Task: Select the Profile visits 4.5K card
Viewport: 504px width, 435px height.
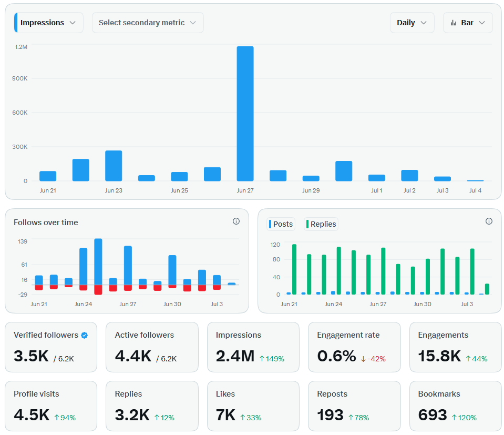Action: 51,406
